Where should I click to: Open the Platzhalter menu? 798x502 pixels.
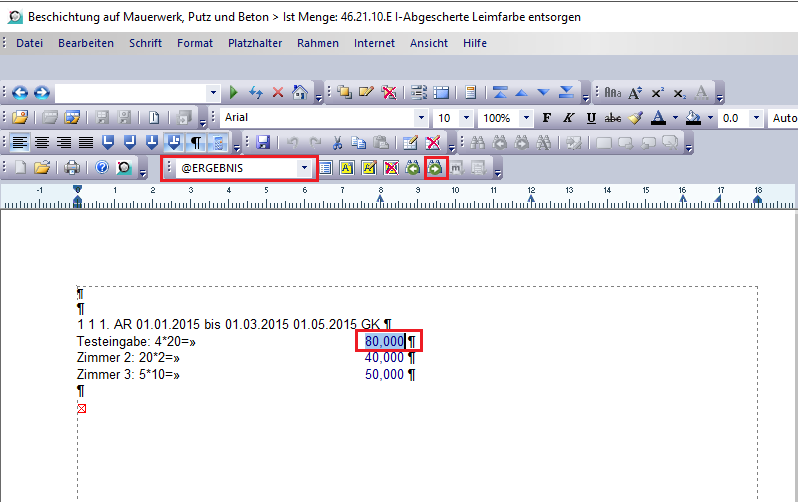point(254,43)
